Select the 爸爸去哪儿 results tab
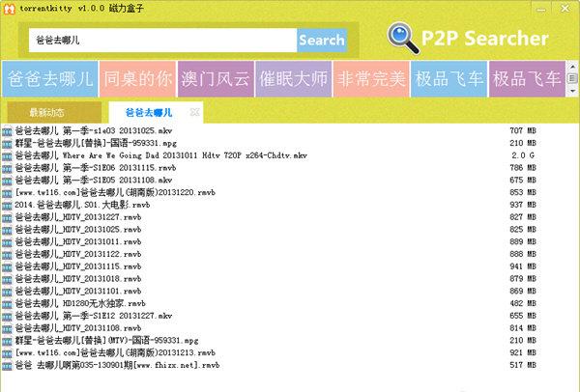 coord(148,113)
